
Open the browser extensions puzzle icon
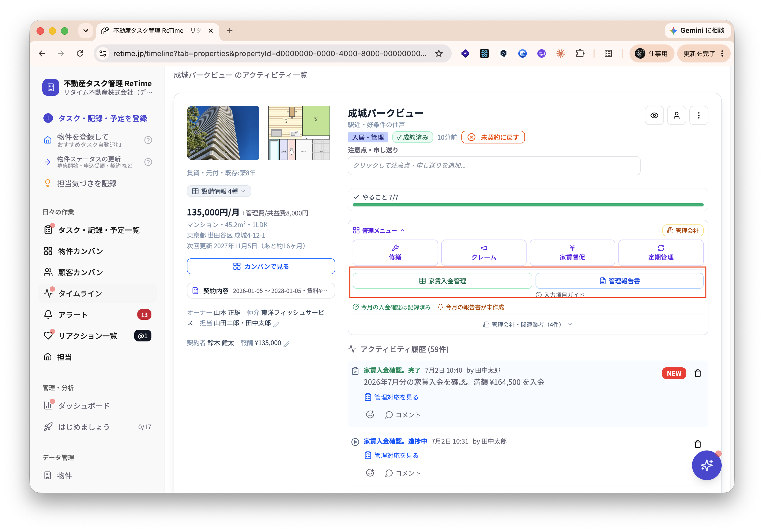[580, 53]
